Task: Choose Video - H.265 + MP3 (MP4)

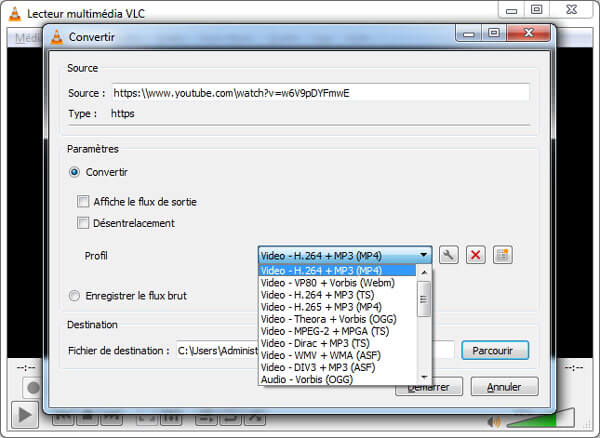Action: [x=337, y=307]
